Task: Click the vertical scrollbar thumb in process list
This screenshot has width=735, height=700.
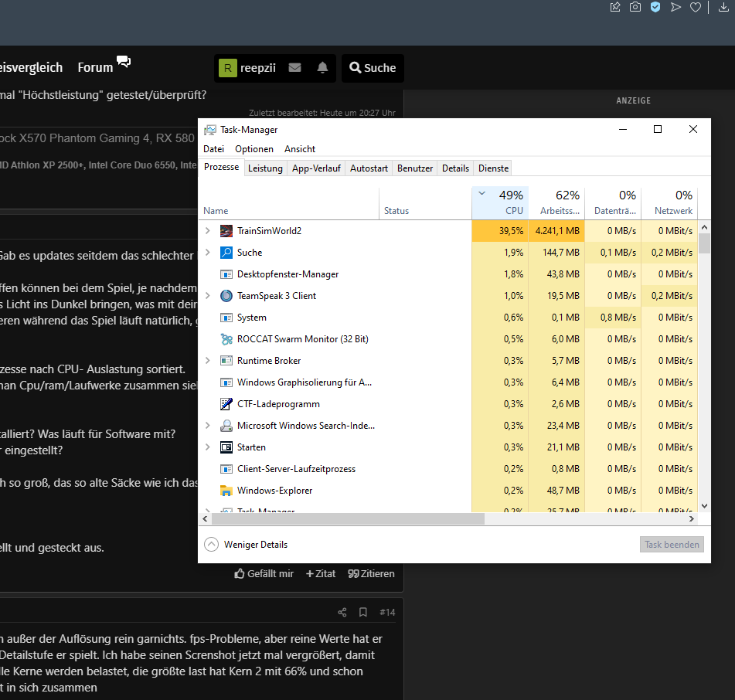Action: point(704,243)
